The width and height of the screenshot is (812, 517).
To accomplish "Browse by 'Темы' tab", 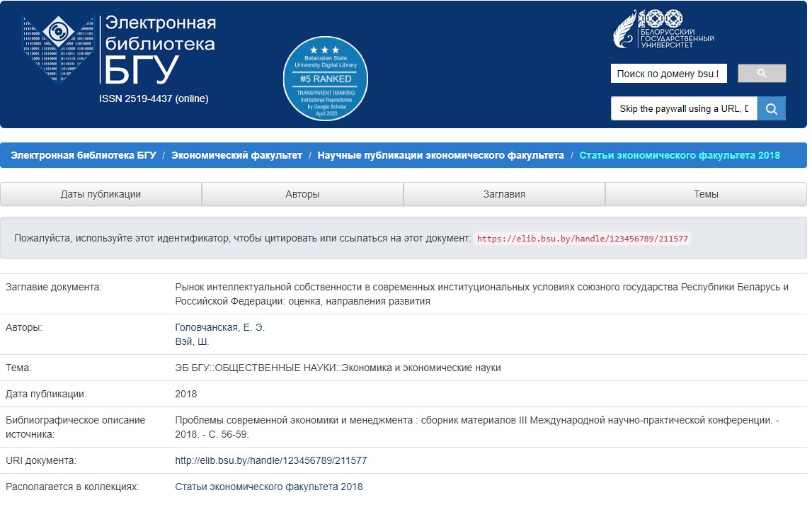I will pos(706,194).
